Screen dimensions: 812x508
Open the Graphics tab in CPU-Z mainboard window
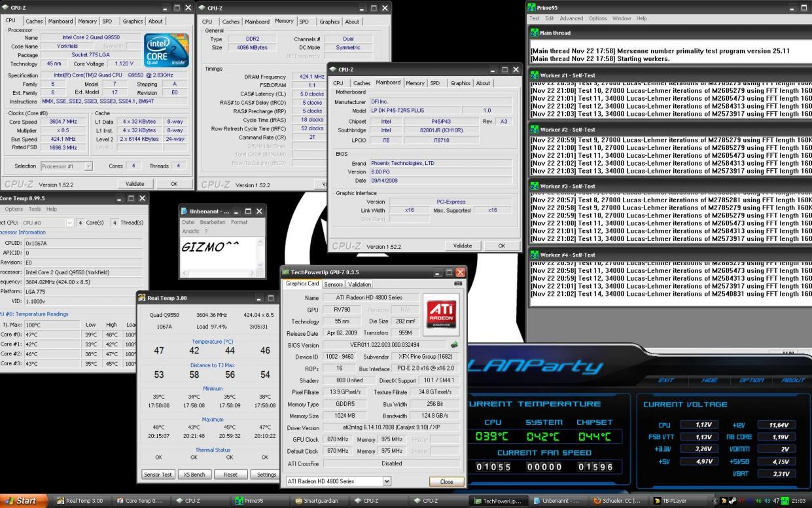[460, 83]
